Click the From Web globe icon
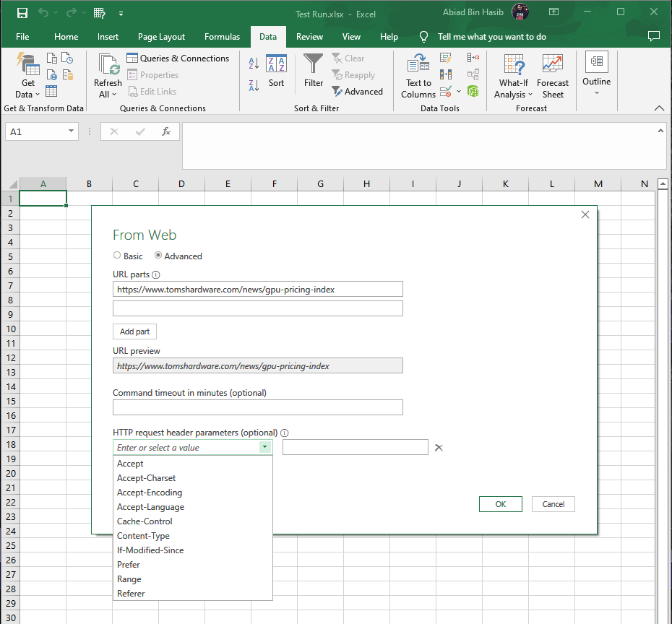Screen dimensions: 672x624 [x=51, y=75]
